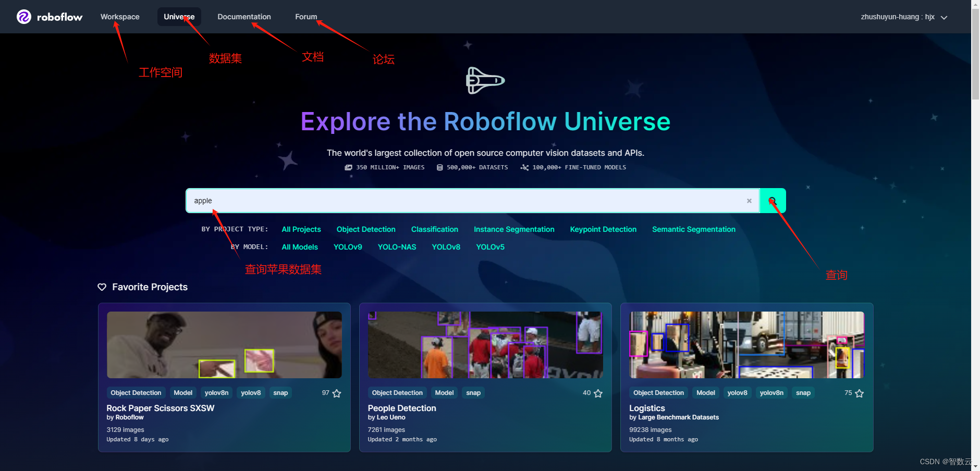Click the spaceship icon above the headline
The height and width of the screenshot is (471, 980).
point(485,80)
